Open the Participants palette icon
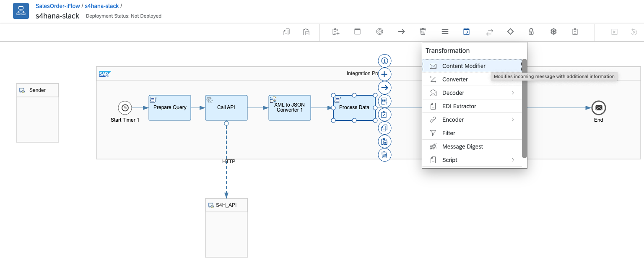The height and width of the screenshot is (261, 644). 336,31
